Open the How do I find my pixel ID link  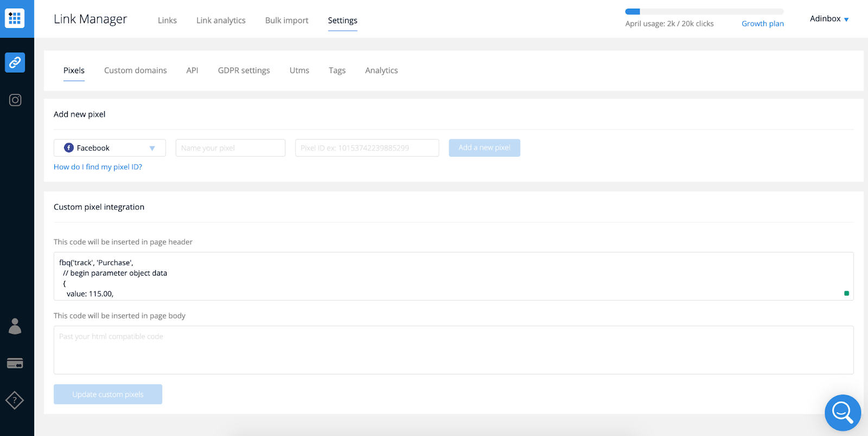(98, 167)
